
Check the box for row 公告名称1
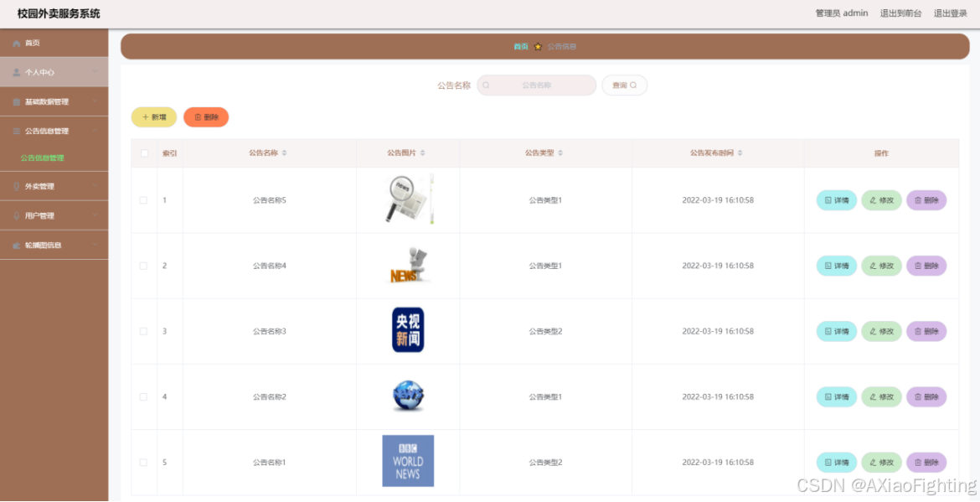click(x=144, y=463)
